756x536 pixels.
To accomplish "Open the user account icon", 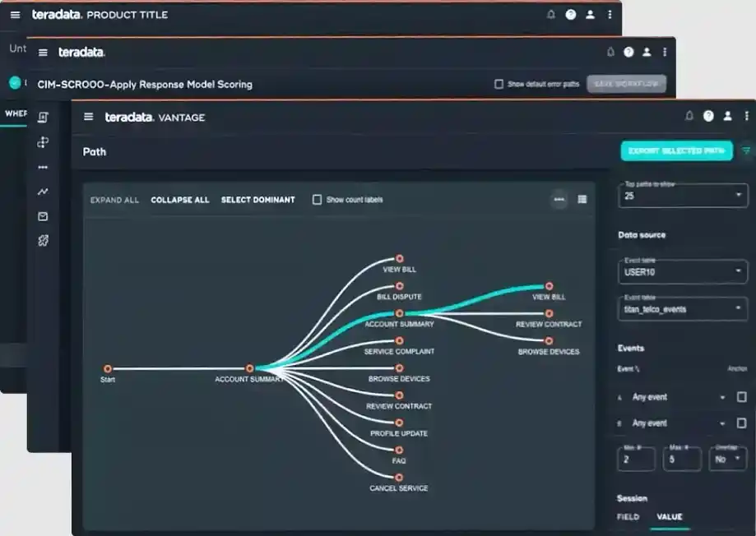I will (726, 116).
